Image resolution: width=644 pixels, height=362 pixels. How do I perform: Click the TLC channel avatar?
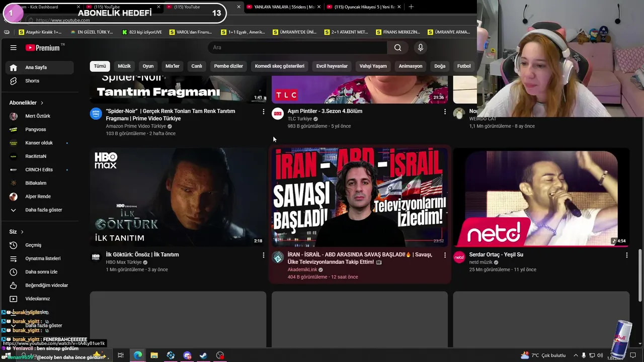(x=278, y=114)
